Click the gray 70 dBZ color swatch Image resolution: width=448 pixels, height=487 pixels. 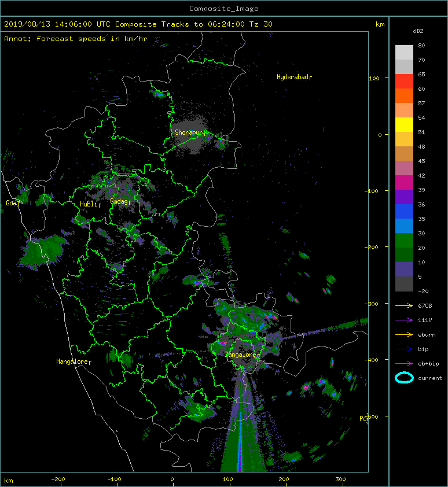coord(404,67)
